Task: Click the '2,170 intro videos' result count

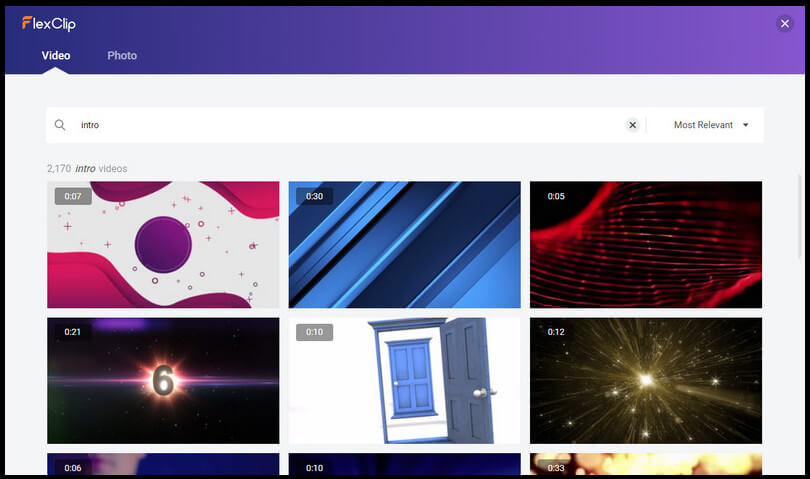Action: [87, 168]
